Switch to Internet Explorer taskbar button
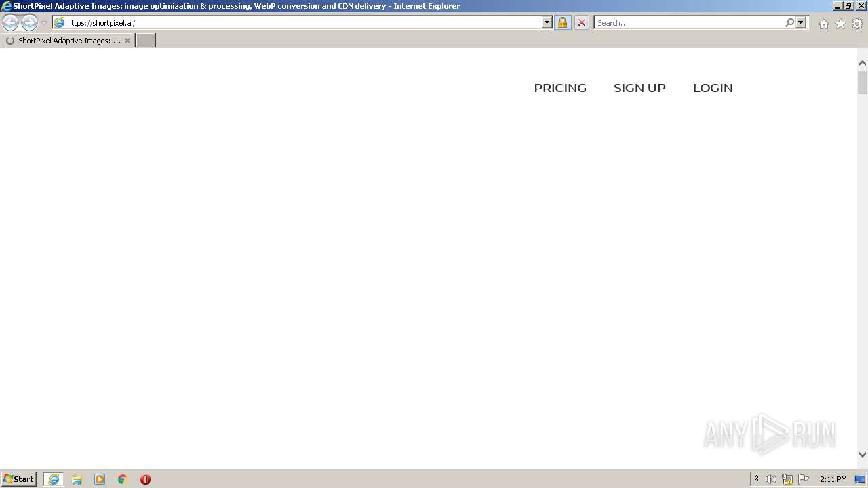The image size is (868, 488). [54, 479]
